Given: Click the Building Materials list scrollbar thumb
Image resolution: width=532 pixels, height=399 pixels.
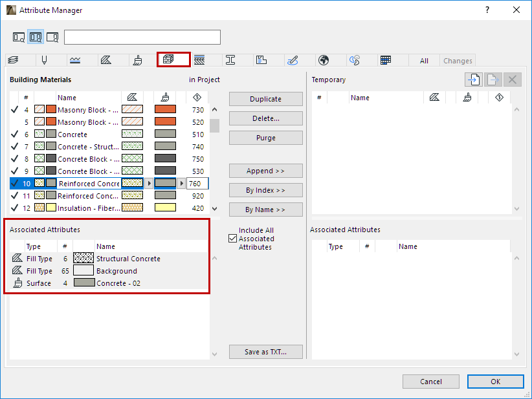Looking at the screenshot, I should tap(214, 125).
